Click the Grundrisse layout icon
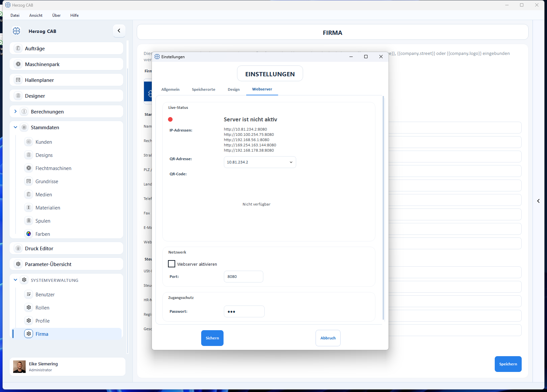 pos(29,181)
